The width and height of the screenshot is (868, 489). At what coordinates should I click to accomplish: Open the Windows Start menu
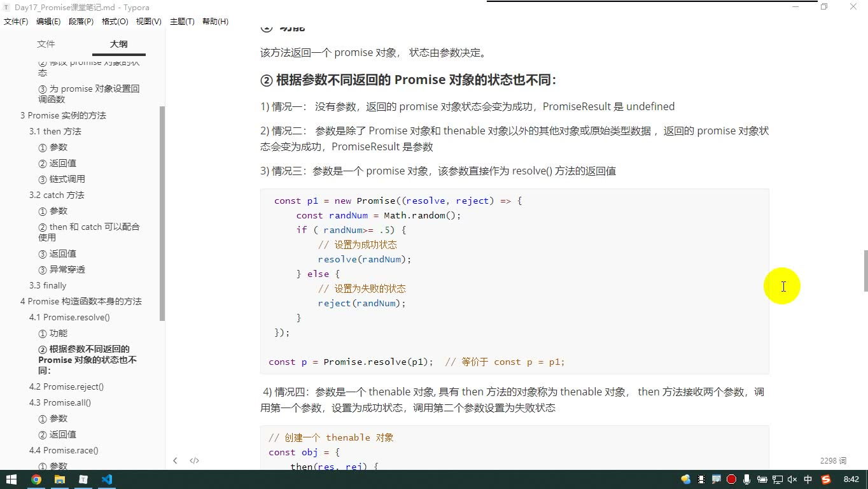pos(11,479)
